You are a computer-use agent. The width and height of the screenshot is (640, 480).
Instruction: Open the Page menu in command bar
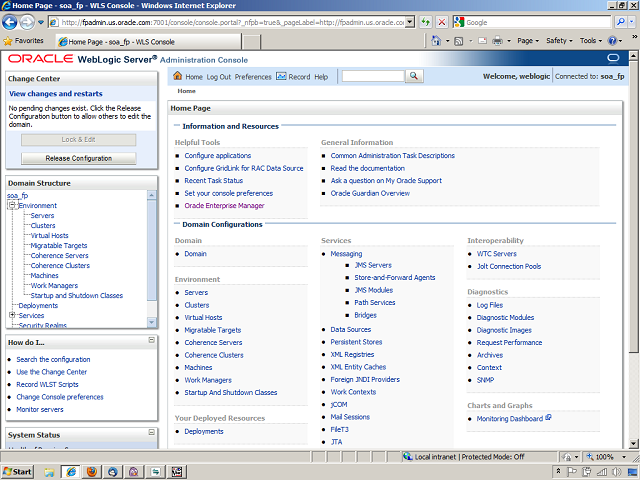[529, 41]
